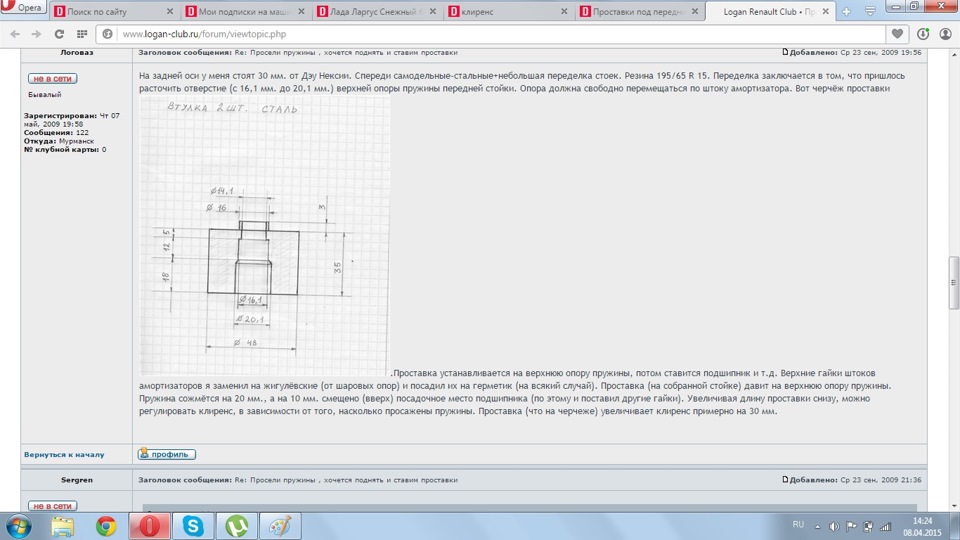
Task: Select the Logan Renault Club tab
Action: (771, 12)
